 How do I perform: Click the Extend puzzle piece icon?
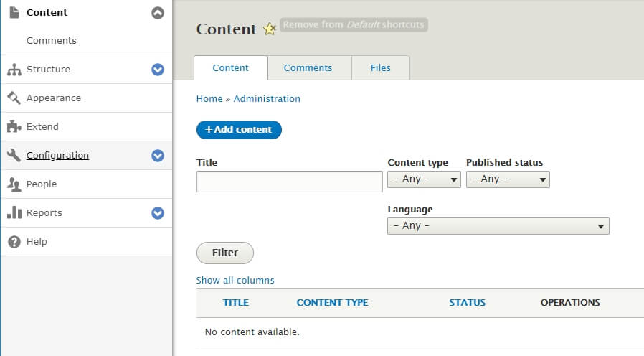tap(14, 126)
